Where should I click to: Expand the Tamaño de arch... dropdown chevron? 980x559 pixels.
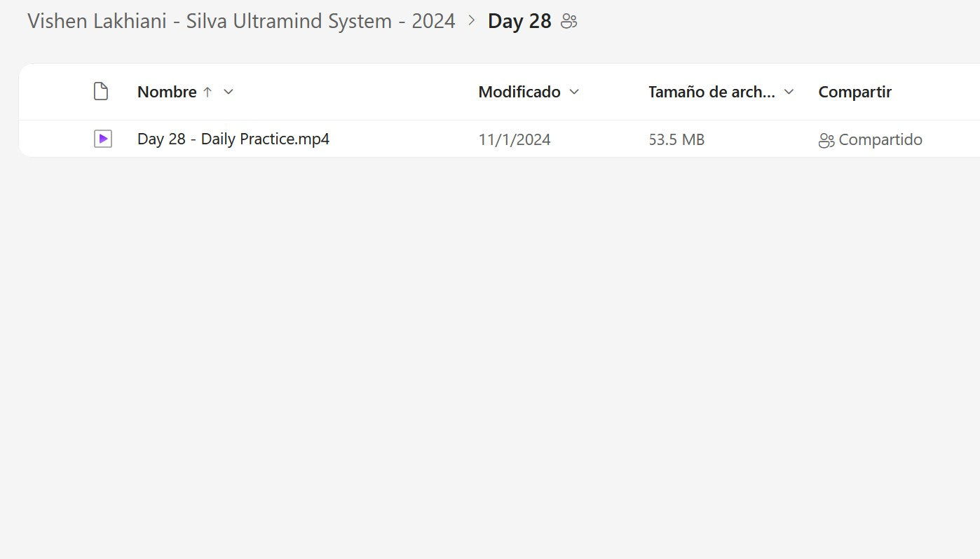(789, 92)
